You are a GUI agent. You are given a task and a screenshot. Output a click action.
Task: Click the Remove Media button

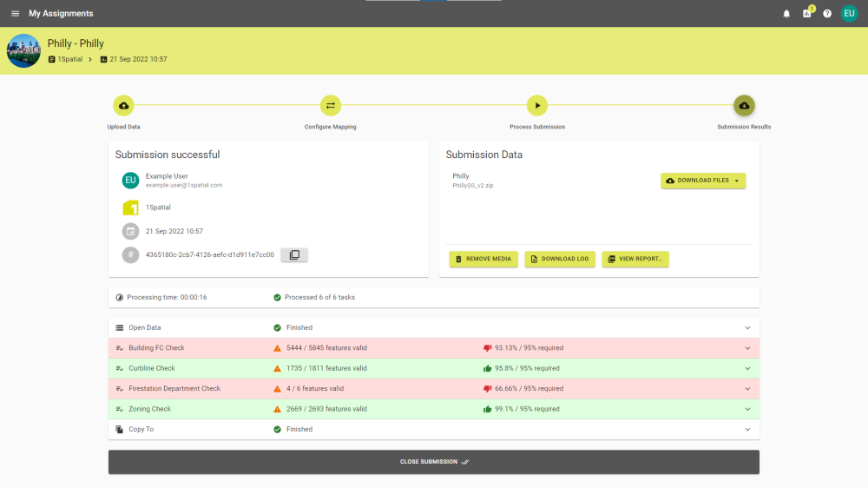[x=483, y=259]
